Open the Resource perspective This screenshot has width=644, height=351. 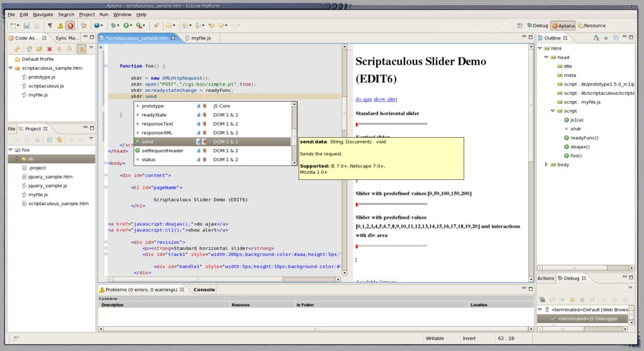point(591,26)
